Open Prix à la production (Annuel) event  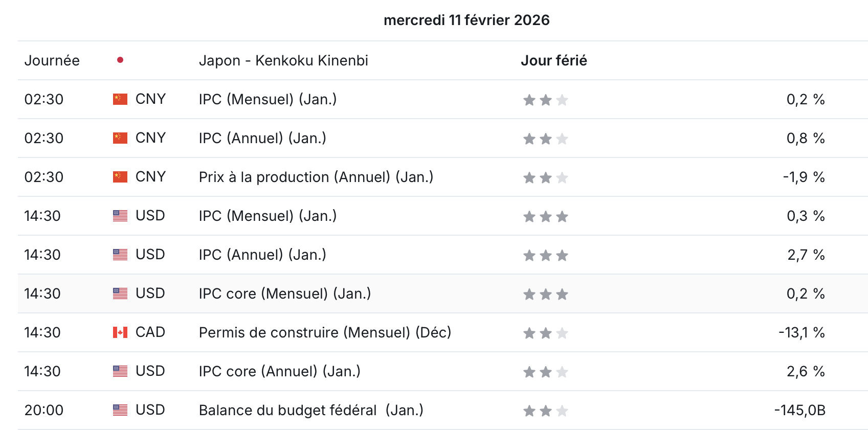pyautogui.click(x=316, y=177)
